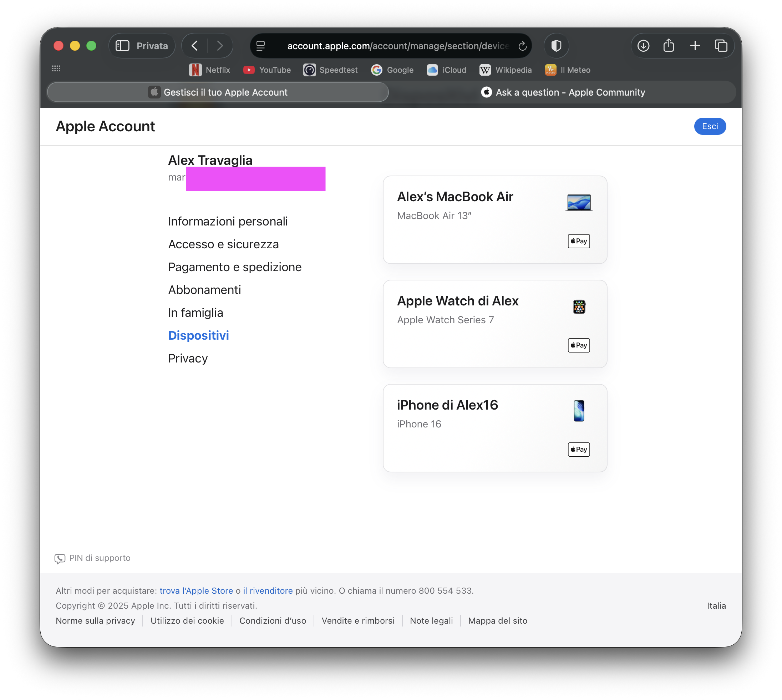Select Accesso e sicurezza in sidebar
The image size is (782, 700).
223,244
